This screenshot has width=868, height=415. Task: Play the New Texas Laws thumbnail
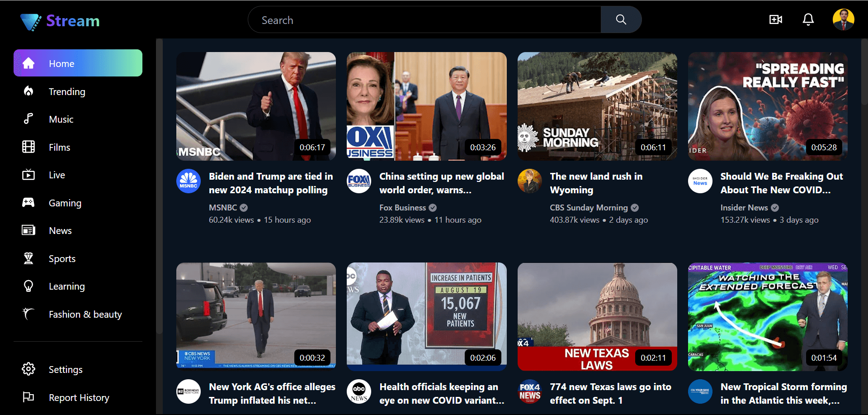coord(597,317)
